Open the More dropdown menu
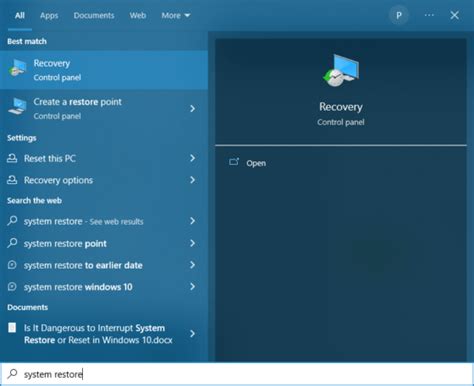This screenshot has width=474, height=386. 176,15
